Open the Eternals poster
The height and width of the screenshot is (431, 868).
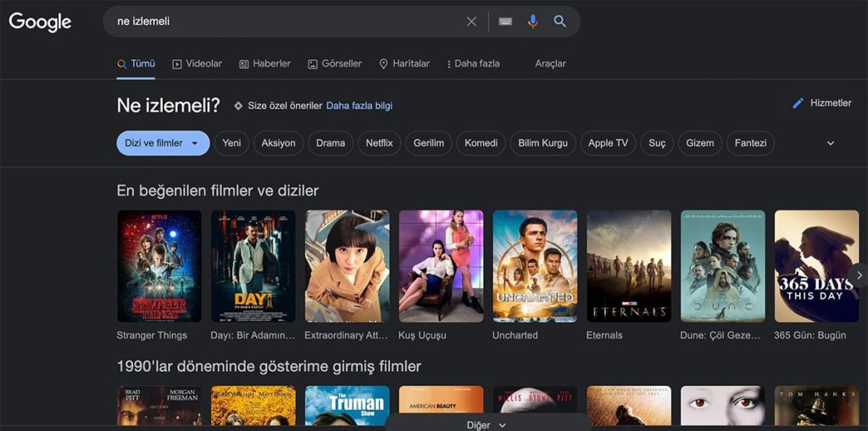[x=629, y=266]
